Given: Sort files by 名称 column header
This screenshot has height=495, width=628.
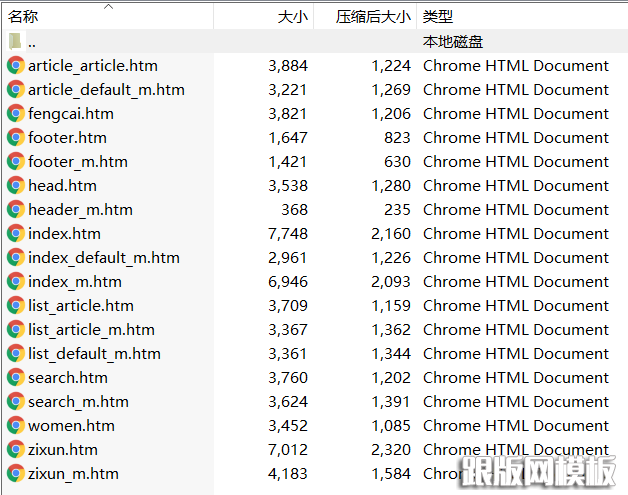Looking at the screenshot, I should click(x=24, y=17).
